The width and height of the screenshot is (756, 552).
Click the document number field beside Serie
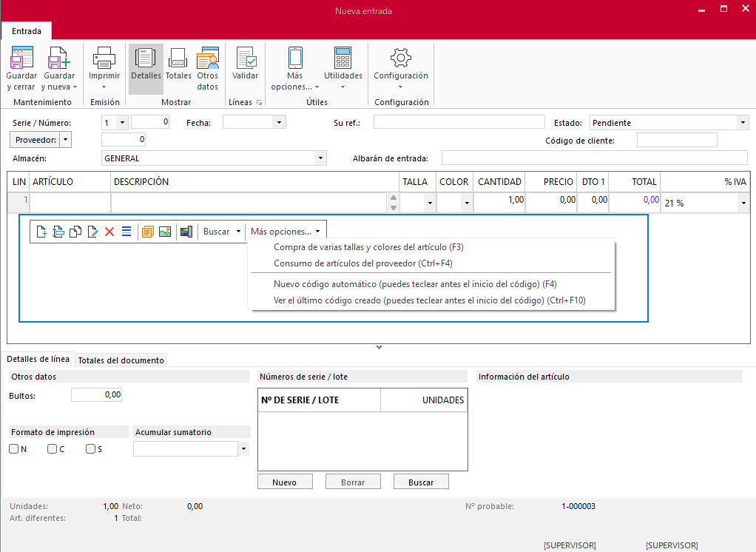coord(150,122)
